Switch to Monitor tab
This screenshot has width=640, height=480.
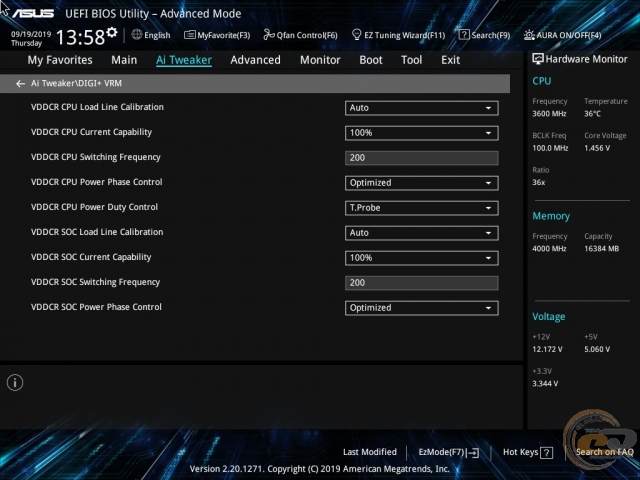click(320, 60)
